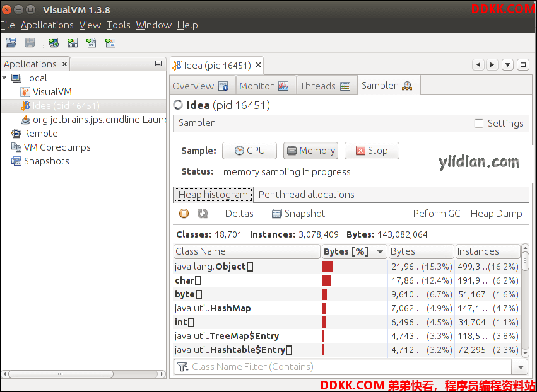
Task: Open the View menu
Action: pyautogui.click(x=90, y=25)
